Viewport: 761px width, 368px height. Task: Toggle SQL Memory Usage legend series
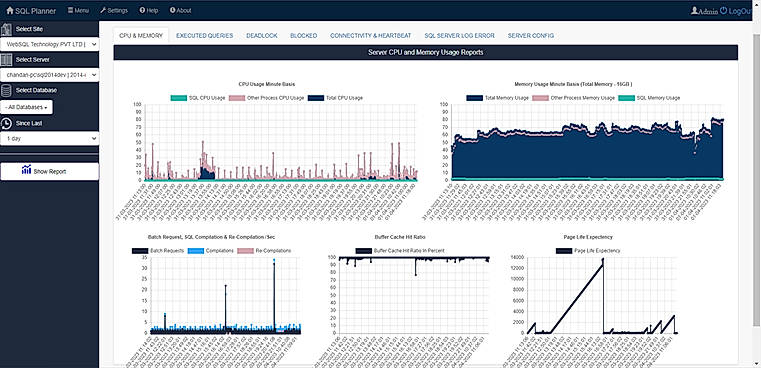(649, 98)
